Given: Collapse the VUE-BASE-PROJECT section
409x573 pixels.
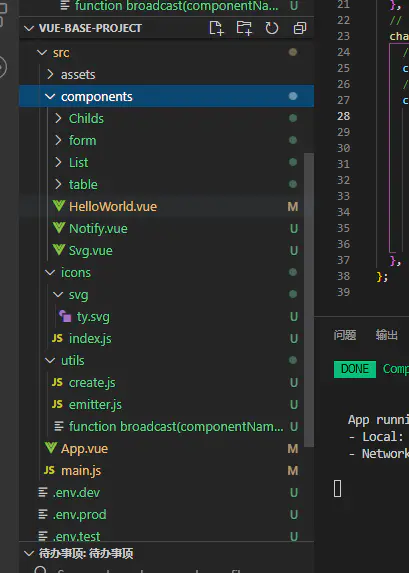Looking at the screenshot, I should point(29,28).
